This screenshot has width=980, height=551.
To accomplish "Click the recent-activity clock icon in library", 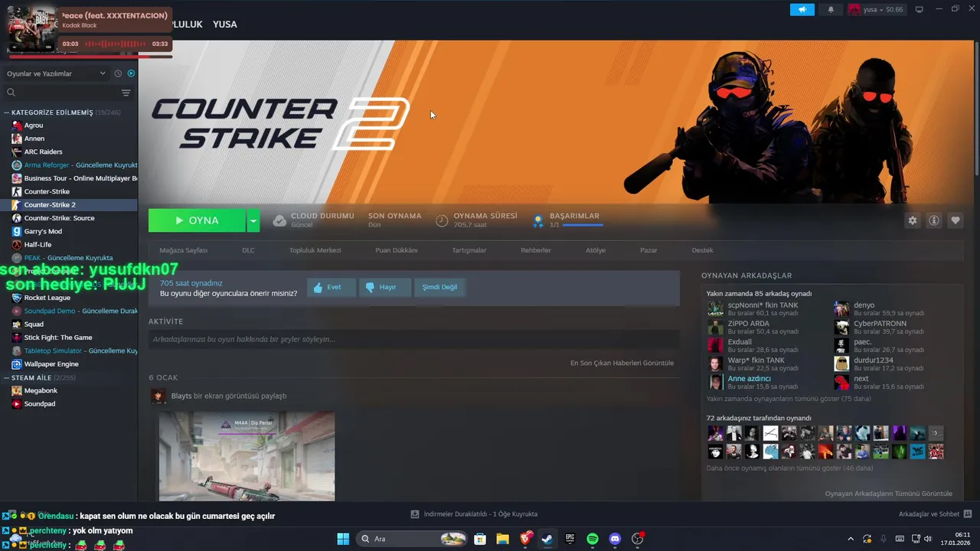I will pos(118,73).
